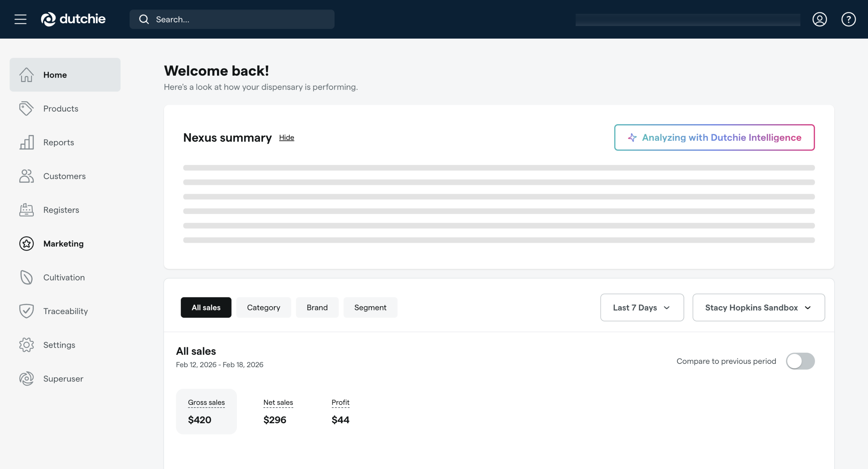
Task: Click the $44 profit value
Action: (x=340, y=420)
